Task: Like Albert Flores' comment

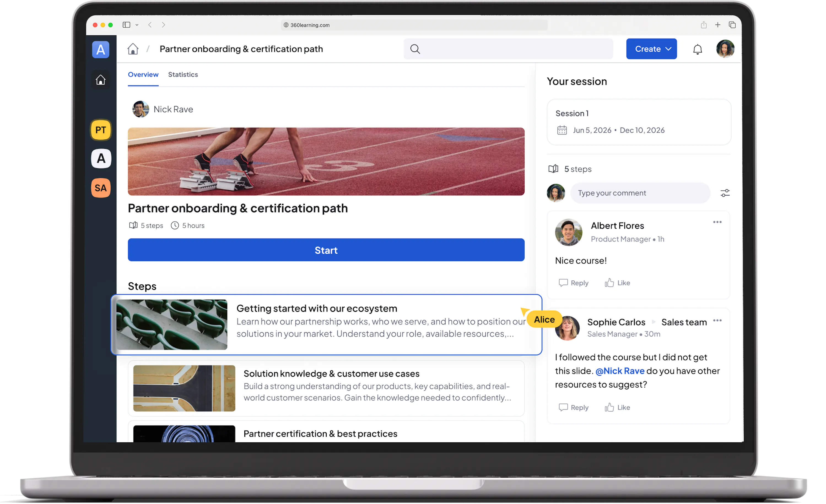Action: coord(617,283)
